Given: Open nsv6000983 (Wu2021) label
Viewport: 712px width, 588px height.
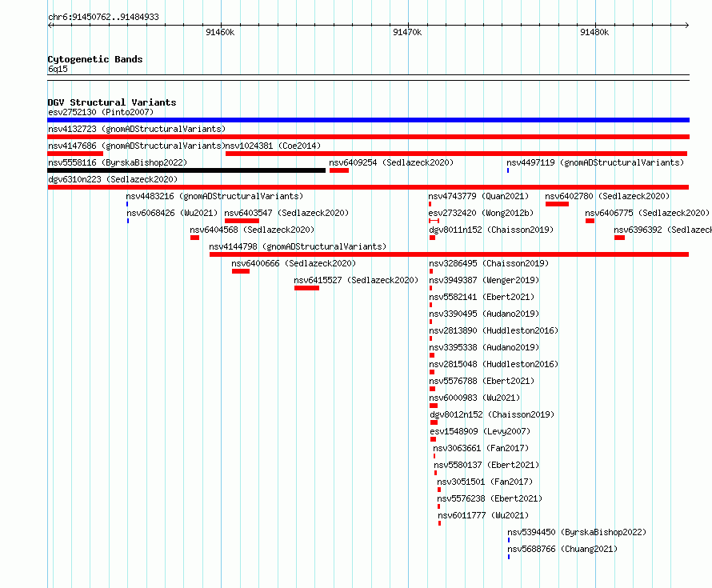Looking at the screenshot, I should click(x=474, y=398).
